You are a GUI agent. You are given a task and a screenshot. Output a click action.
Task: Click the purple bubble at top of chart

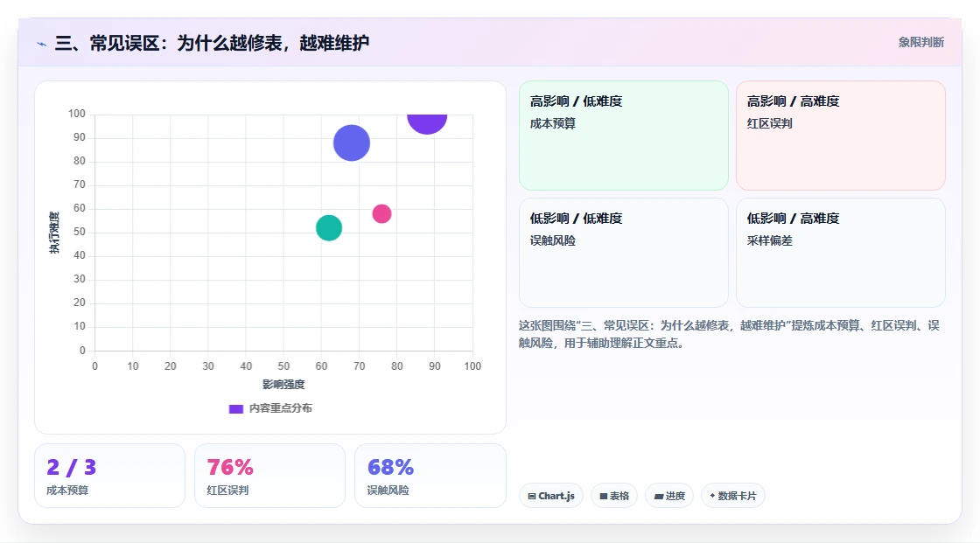pos(427,123)
